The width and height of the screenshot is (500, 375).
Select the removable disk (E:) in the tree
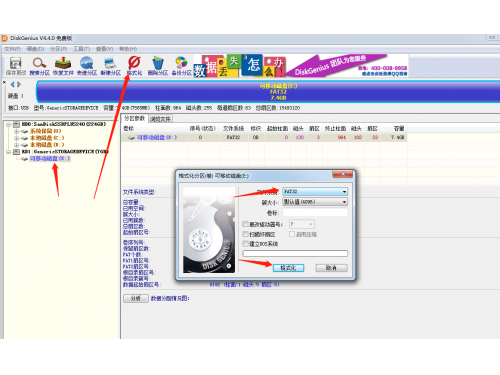[x=50, y=159]
